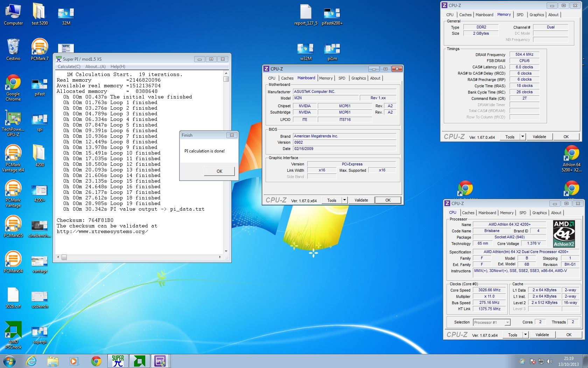This screenshot has width=588, height=368.
Task: Click Tools button in Mainboard CPU-Z window
Action: pyautogui.click(x=332, y=200)
